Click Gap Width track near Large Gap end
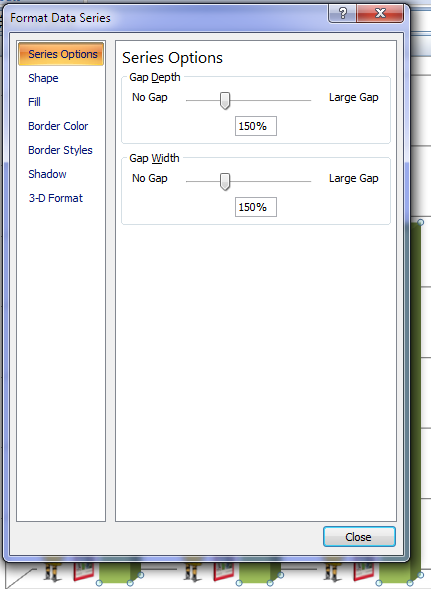The height and width of the screenshot is (589, 431). tap(304, 181)
